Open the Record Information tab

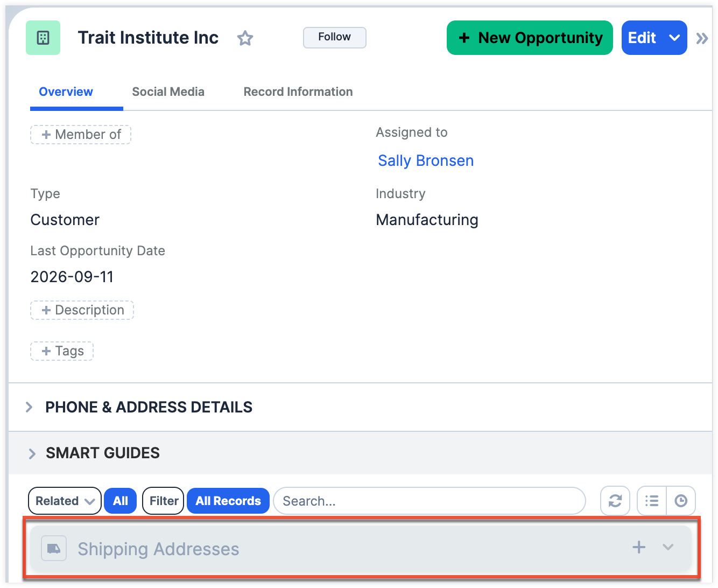click(x=298, y=92)
